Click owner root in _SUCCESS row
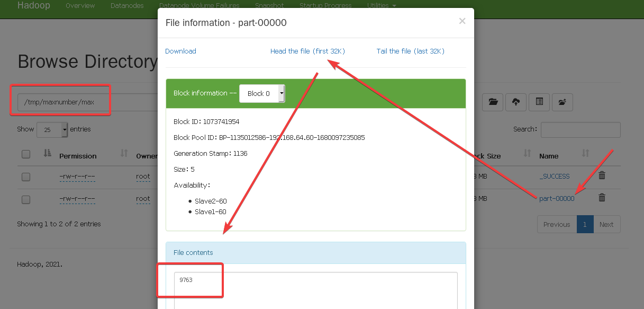The height and width of the screenshot is (309, 644). tap(143, 176)
